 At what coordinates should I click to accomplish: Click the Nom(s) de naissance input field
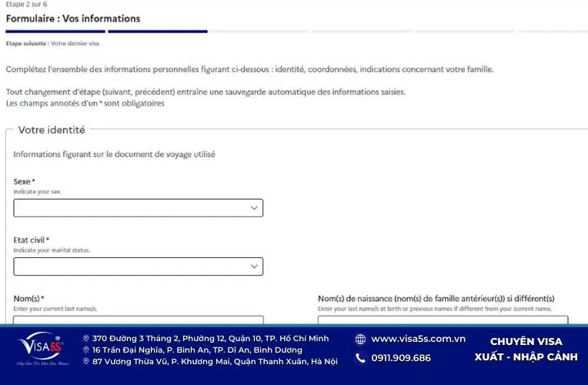(x=443, y=320)
